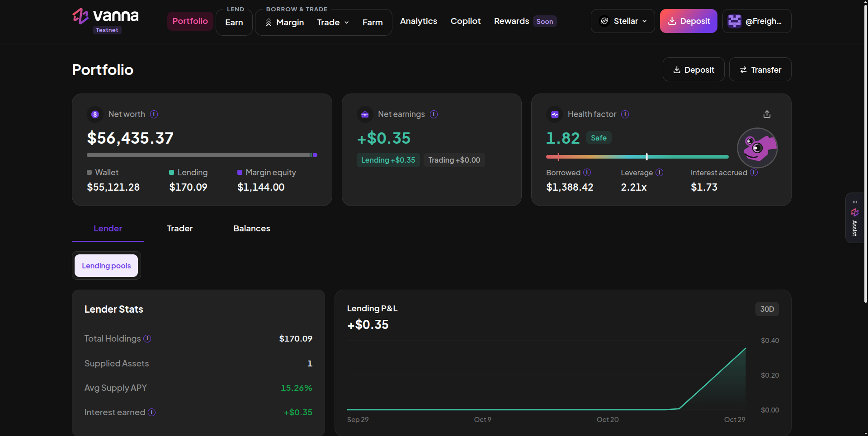Switch to the Trader tab
868x436 pixels.
pyautogui.click(x=179, y=229)
